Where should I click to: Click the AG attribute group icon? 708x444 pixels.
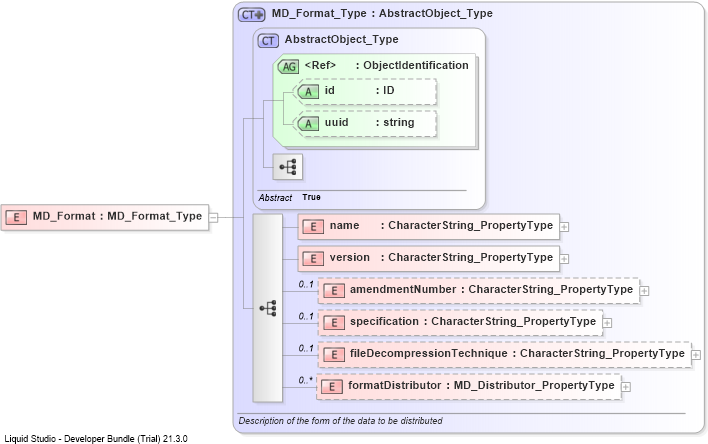tap(288, 67)
